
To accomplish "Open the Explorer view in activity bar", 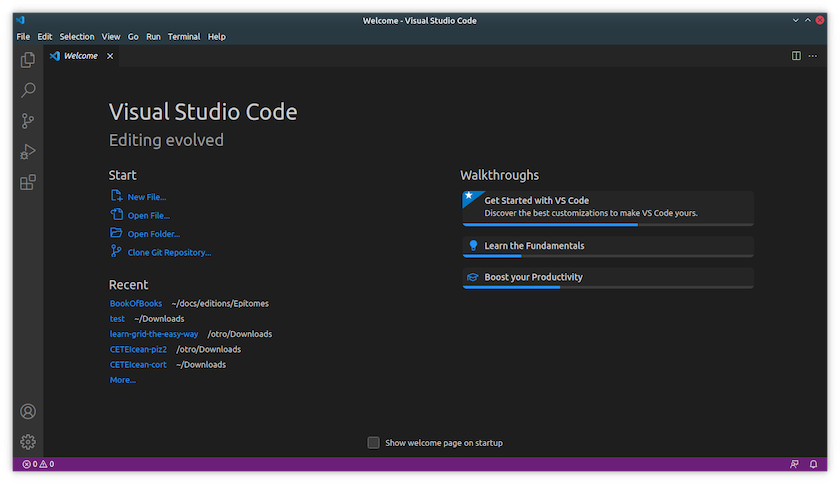I will (x=28, y=60).
